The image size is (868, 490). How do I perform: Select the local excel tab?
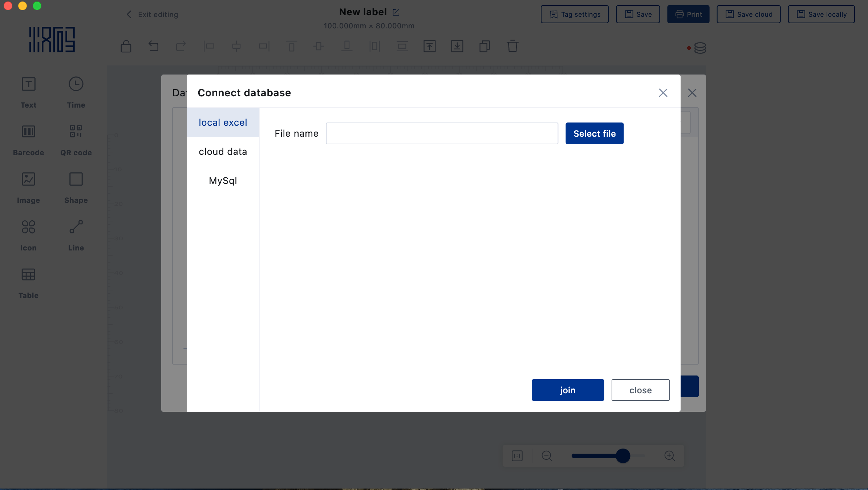tap(223, 122)
